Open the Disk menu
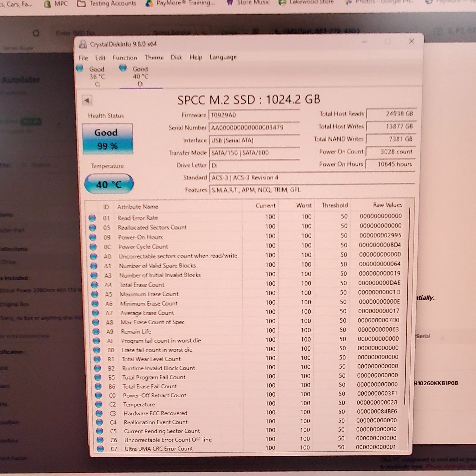476x476 pixels. tap(176, 57)
